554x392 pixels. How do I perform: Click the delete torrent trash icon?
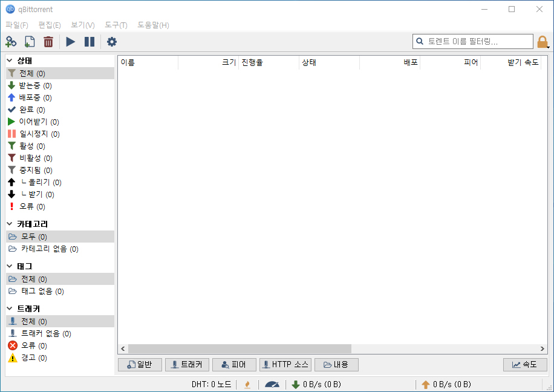pos(48,42)
